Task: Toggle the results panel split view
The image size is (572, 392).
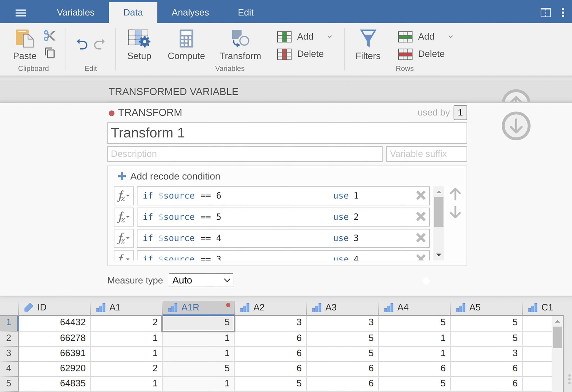Action: point(546,12)
